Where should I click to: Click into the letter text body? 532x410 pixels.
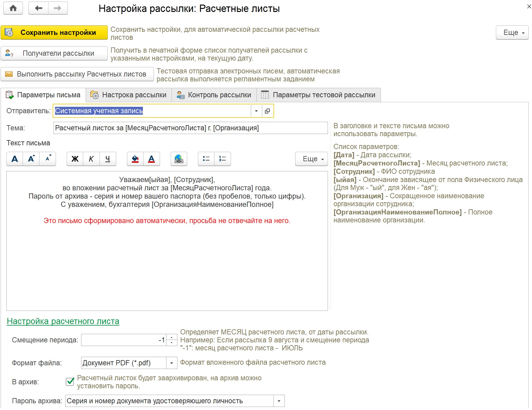pos(167,241)
